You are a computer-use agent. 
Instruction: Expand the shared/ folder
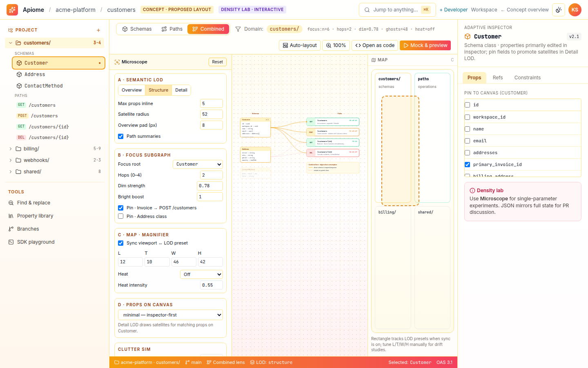pos(11,172)
